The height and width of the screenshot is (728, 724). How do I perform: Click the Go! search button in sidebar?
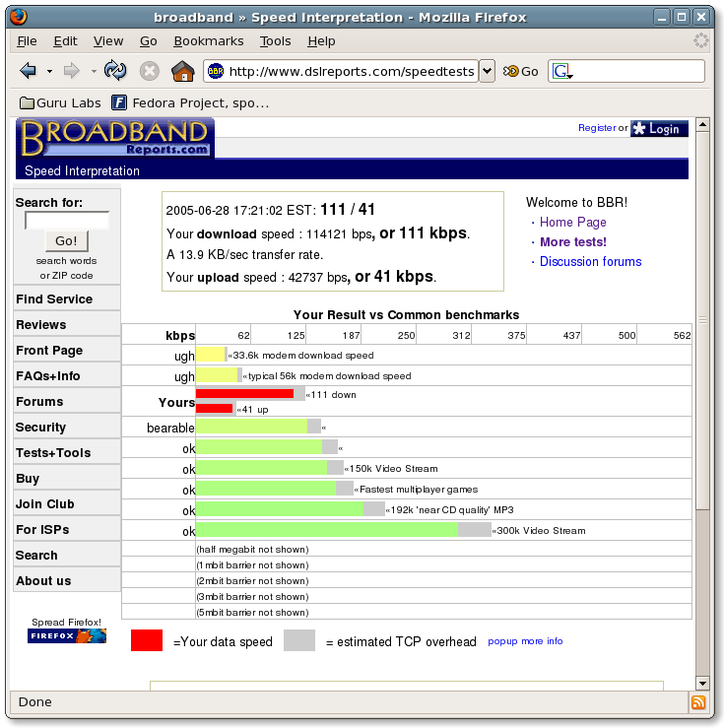[x=66, y=241]
